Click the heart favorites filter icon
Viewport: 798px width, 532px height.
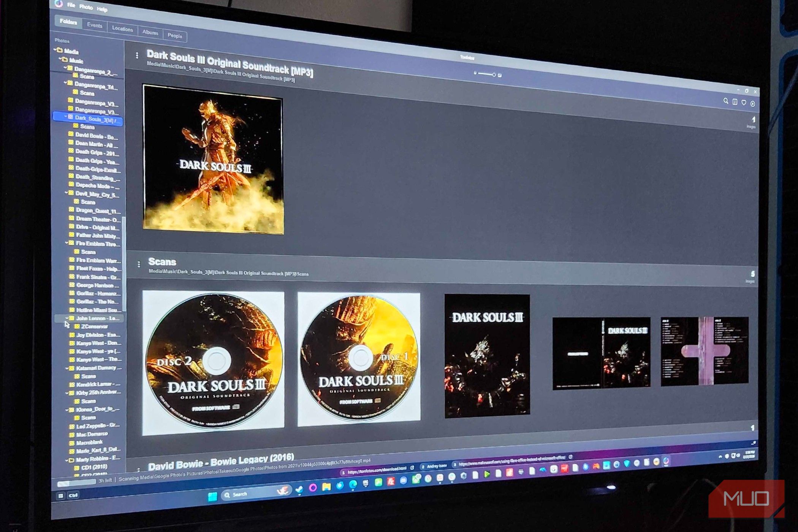coord(744,103)
